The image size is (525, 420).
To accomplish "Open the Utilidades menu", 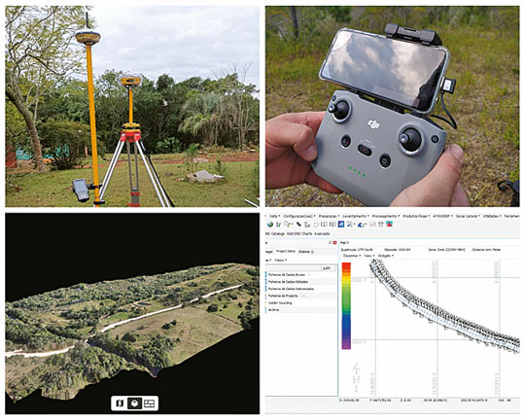I will tap(492, 216).
